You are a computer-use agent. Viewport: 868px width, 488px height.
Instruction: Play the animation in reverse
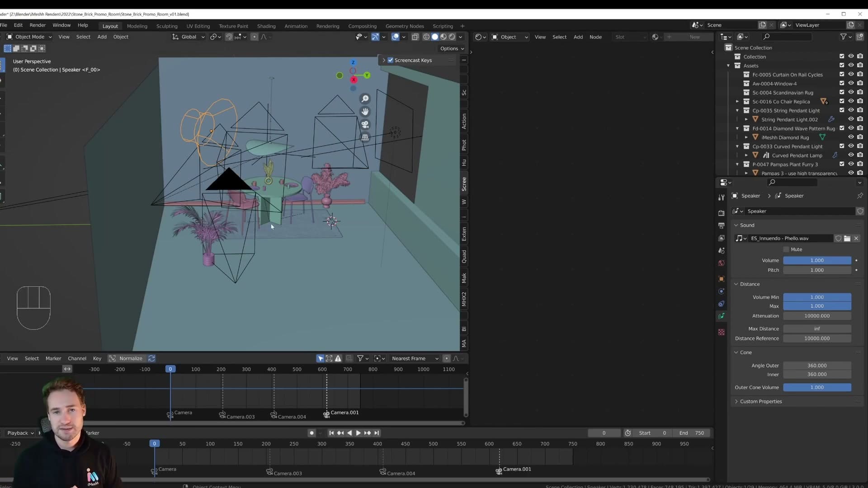349,433
